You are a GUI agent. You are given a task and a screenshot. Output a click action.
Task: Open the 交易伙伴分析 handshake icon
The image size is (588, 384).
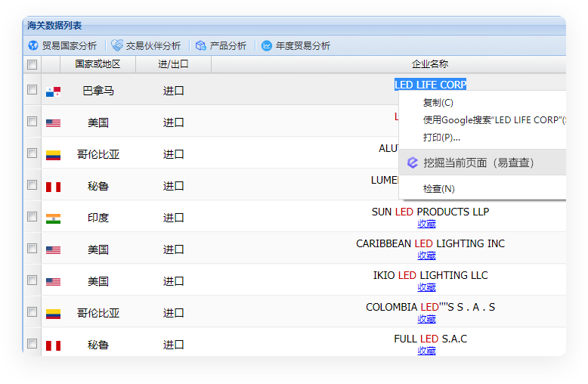117,45
